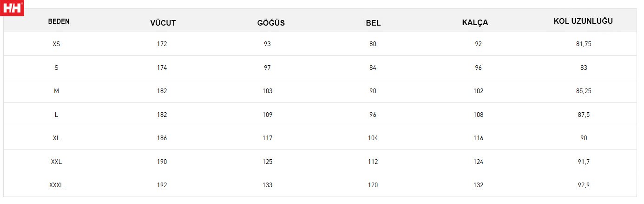Click the XXL hip value 124
Viewport: 644px width, 204px height.
pyautogui.click(x=478, y=162)
